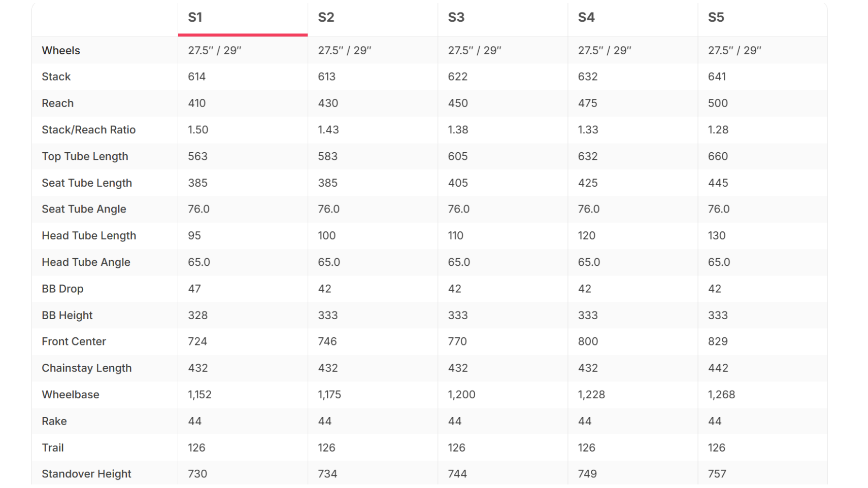The image size is (868, 488).
Task: Click the Chainstay Length row label
Action: click(87, 368)
